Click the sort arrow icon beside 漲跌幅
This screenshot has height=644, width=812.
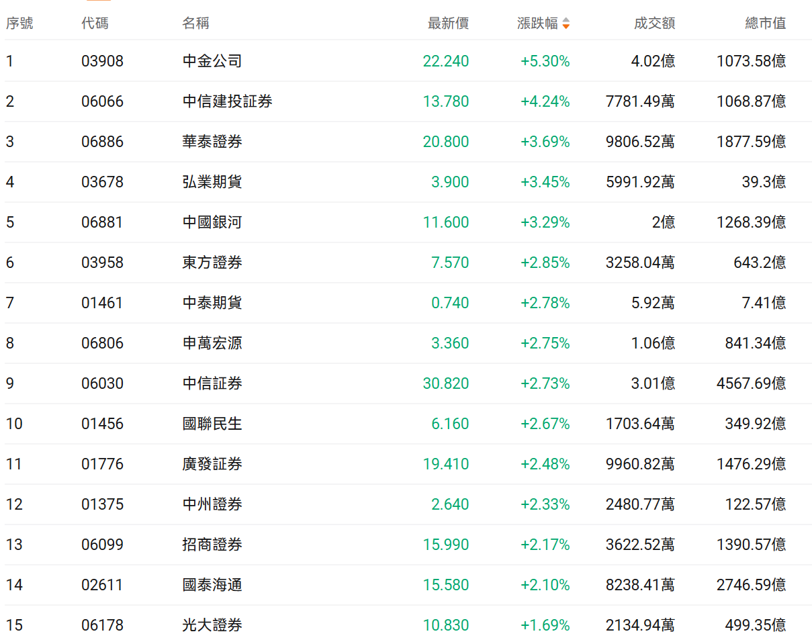[x=566, y=24]
